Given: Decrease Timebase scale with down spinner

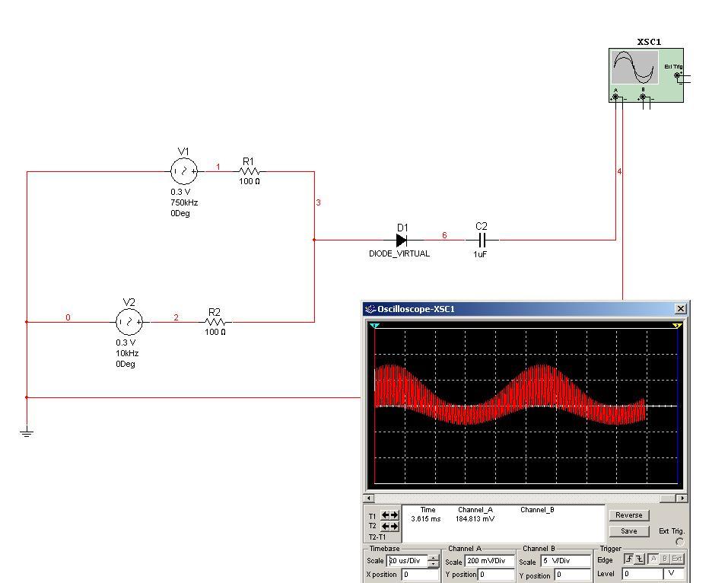Looking at the screenshot, I should pos(433,565).
